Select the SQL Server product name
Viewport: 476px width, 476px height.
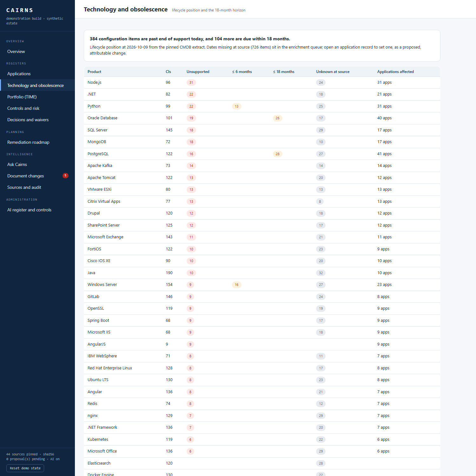[97, 130]
